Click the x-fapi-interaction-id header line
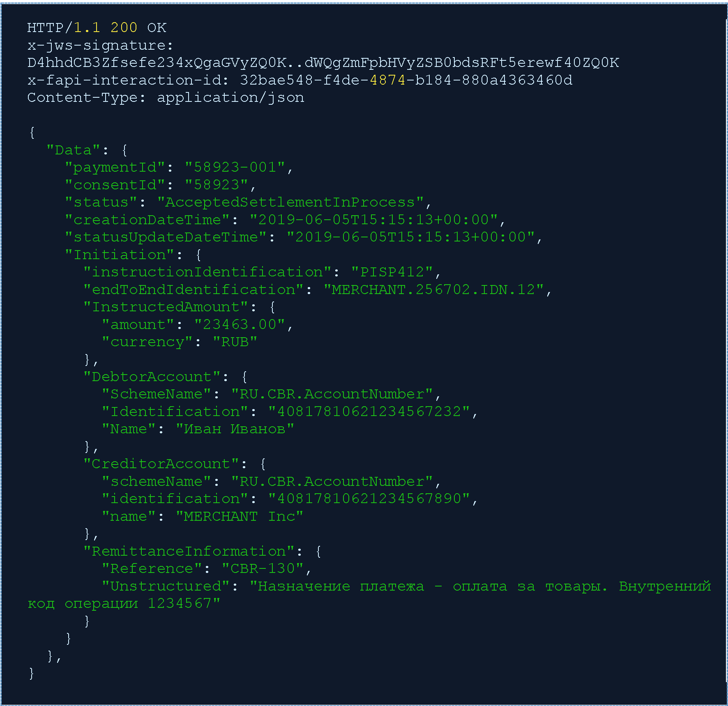Screen dimensions: 728x706 click(299, 80)
